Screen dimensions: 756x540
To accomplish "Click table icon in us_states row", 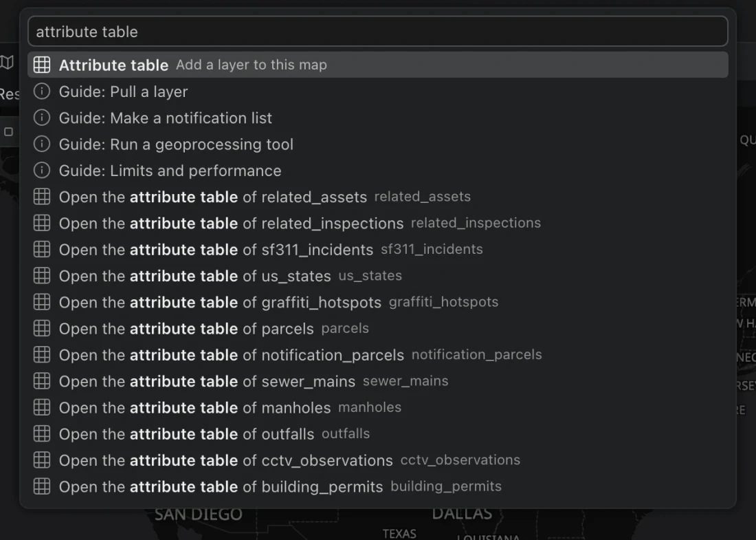I will (42, 276).
